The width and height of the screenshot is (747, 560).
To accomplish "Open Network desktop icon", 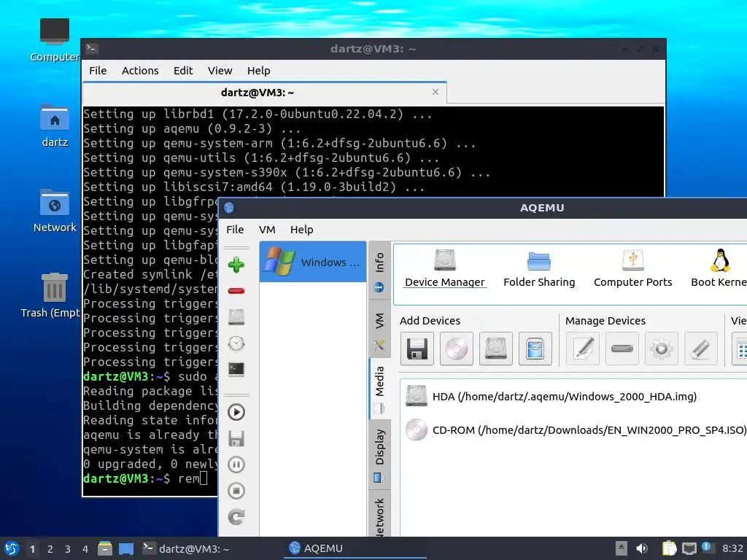I will pos(54,211).
